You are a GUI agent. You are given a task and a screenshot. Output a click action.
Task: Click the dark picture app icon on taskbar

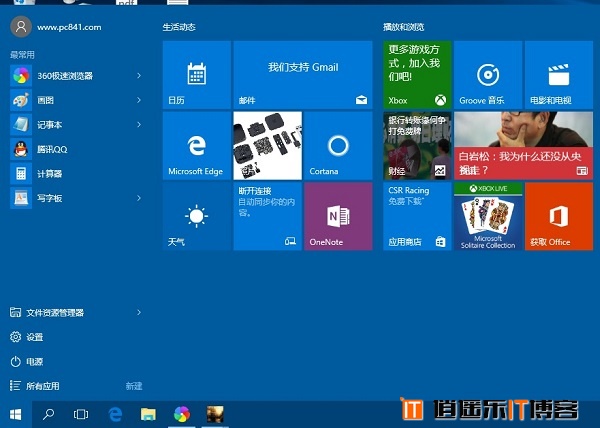[215, 414]
